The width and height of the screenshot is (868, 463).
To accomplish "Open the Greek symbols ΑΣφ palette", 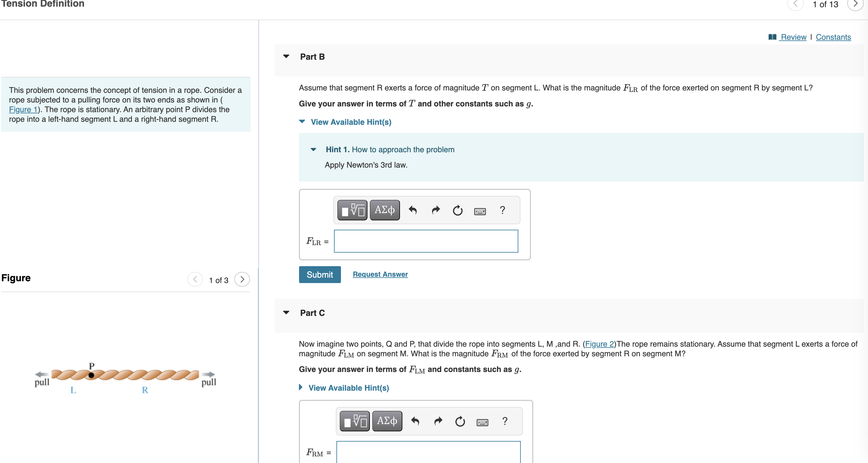I will tap(385, 210).
